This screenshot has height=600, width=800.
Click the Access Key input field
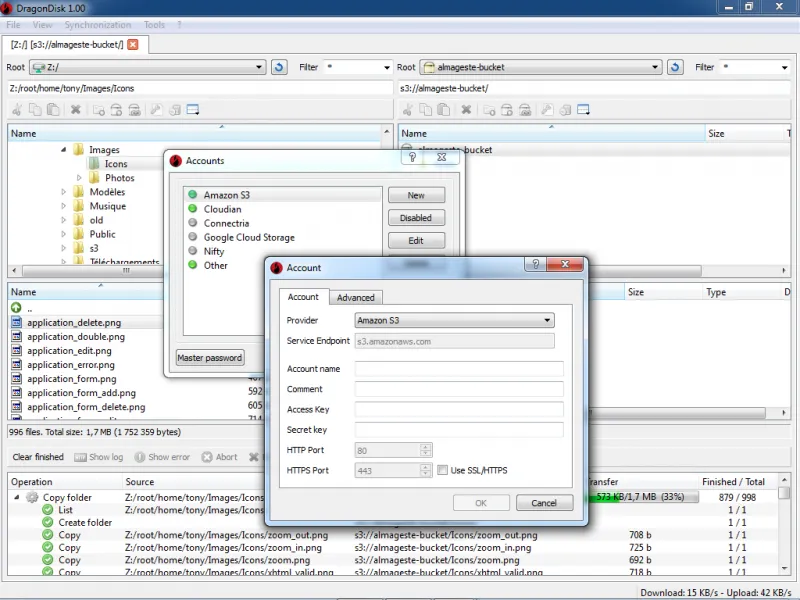click(x=459, y=409)
